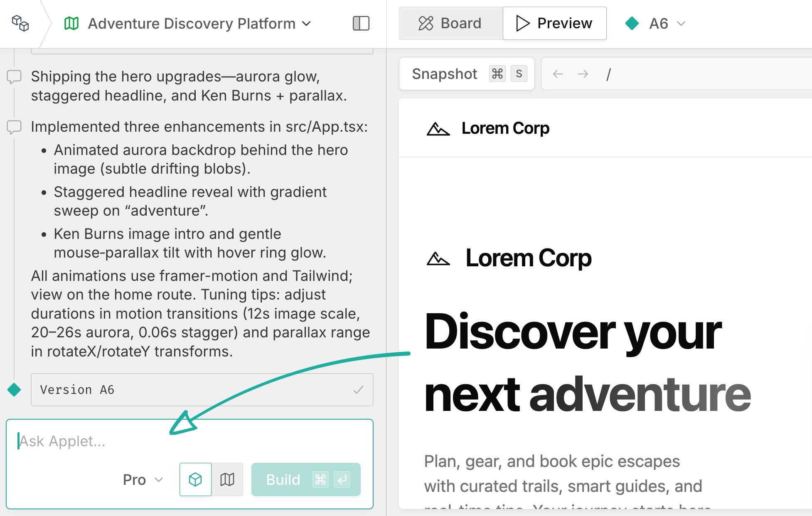Open the Pro model dropdown
The width and height of the screenshot is (812, 516).
pos(143,480)
